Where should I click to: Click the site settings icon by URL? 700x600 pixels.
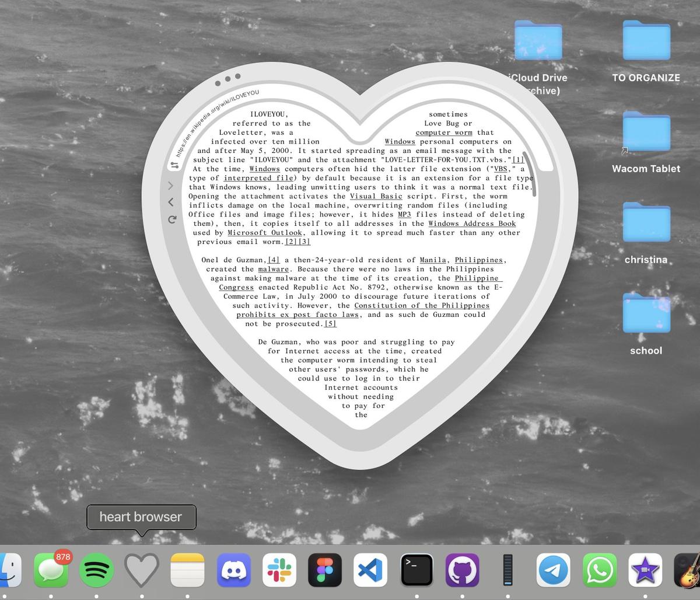174,166
